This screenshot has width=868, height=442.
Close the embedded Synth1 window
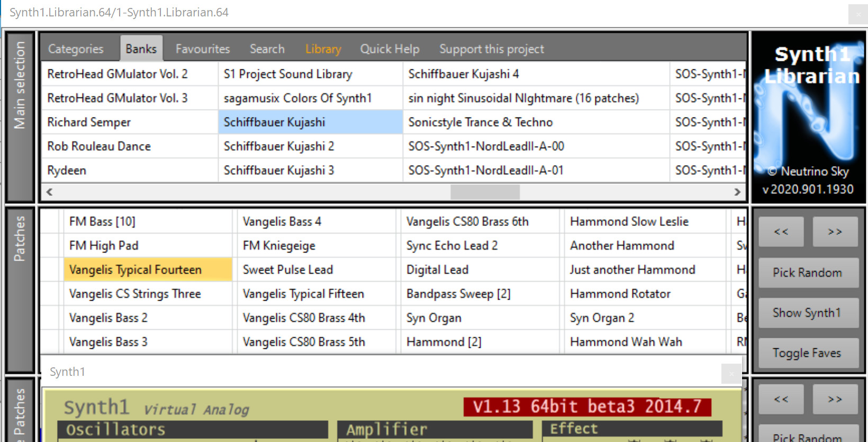731,374
